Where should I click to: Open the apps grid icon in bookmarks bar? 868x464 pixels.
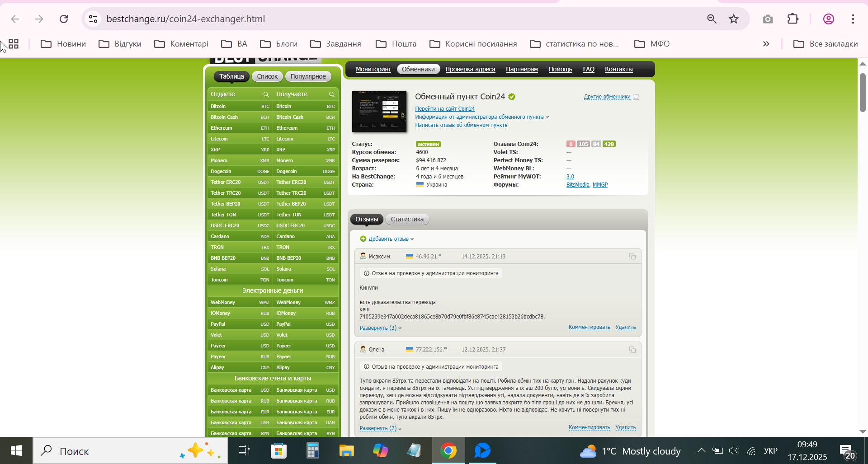[14, 44]
